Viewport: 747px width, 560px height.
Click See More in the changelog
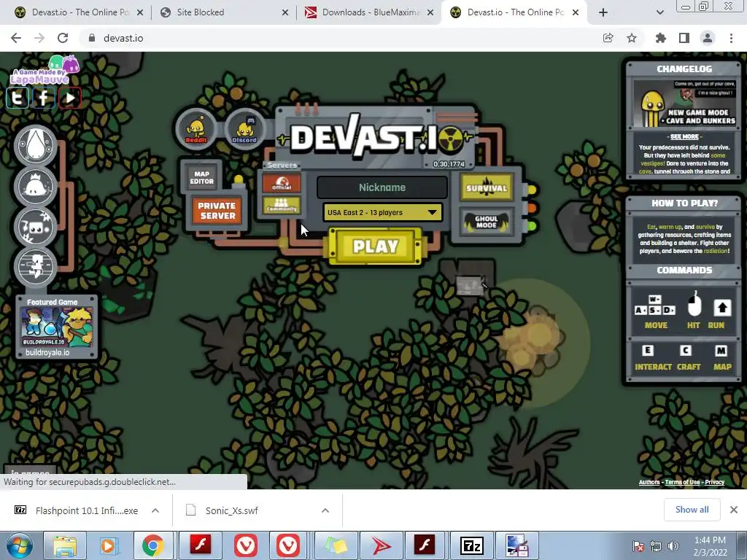pos(684,136)
